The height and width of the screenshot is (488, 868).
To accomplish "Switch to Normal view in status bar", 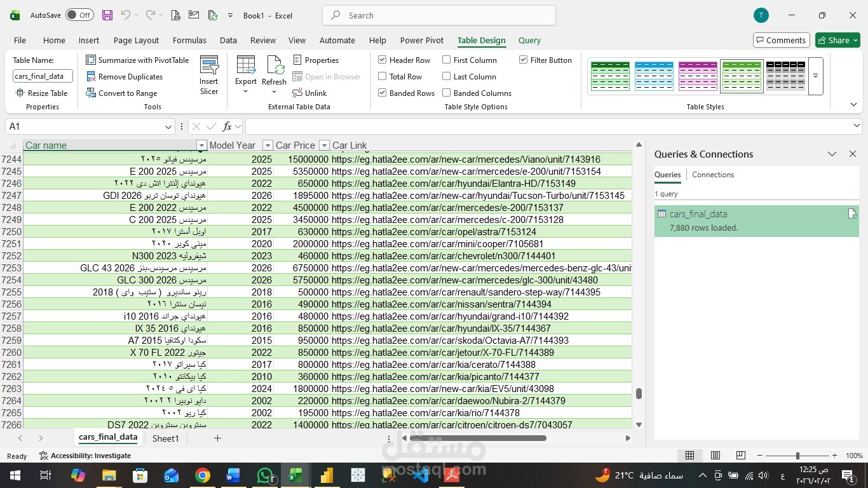I will [689, 456].
